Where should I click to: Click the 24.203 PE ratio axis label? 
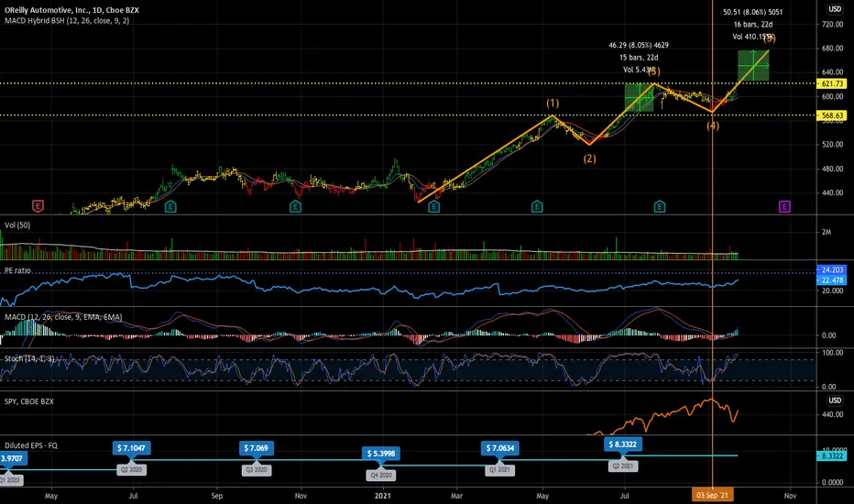coord(832,269)
